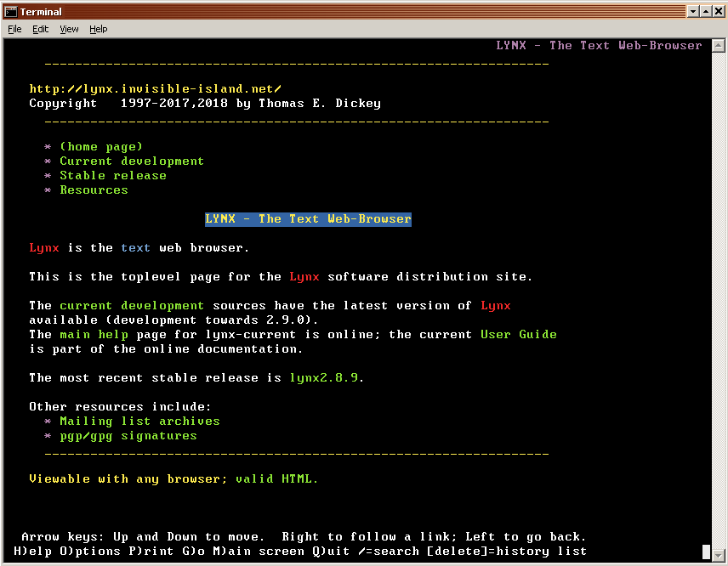Image resolution: width=728 pixels, height=566 pixels.
Task: Select the highlighted LYNX - The Text Web-Browser heading
Action: coord(308,219)
